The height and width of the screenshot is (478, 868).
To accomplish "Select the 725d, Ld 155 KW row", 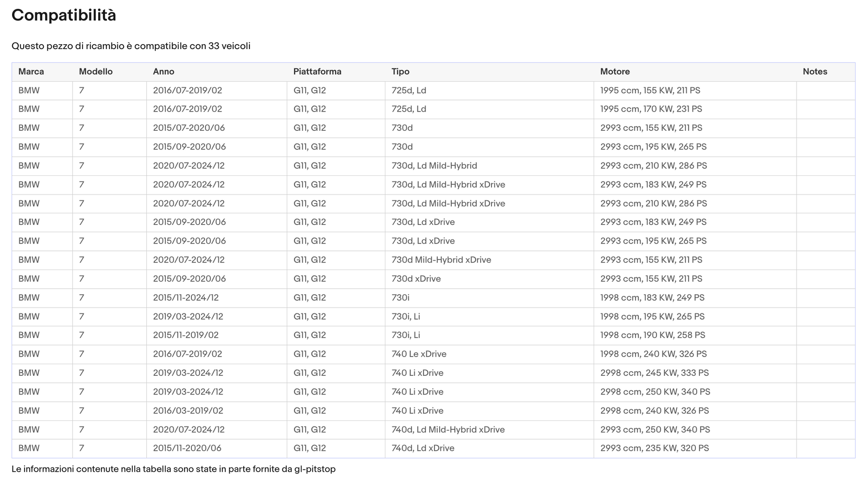I will coord(434,91).
